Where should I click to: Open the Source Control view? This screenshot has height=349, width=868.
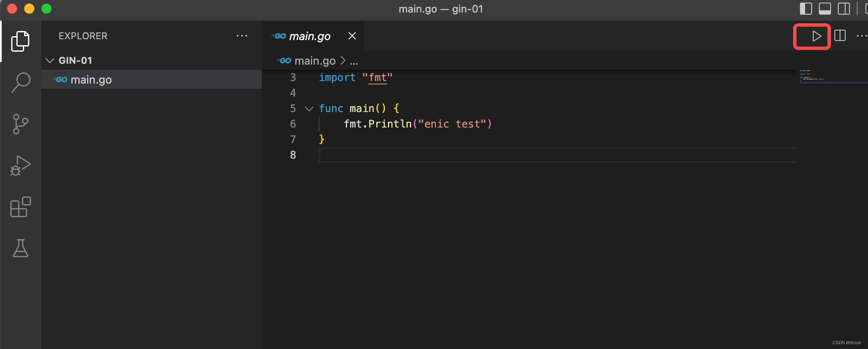tap(20, 124)
